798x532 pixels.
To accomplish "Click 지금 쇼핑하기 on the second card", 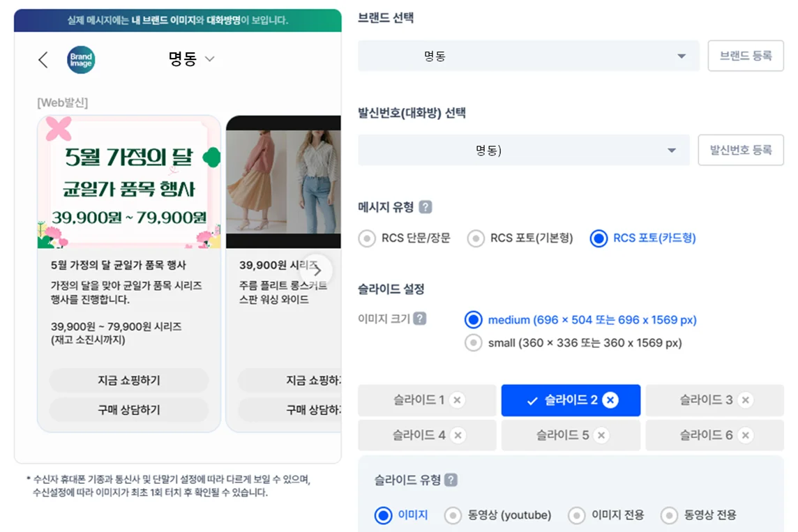I will pyautogui.click(x=289, y=381).
